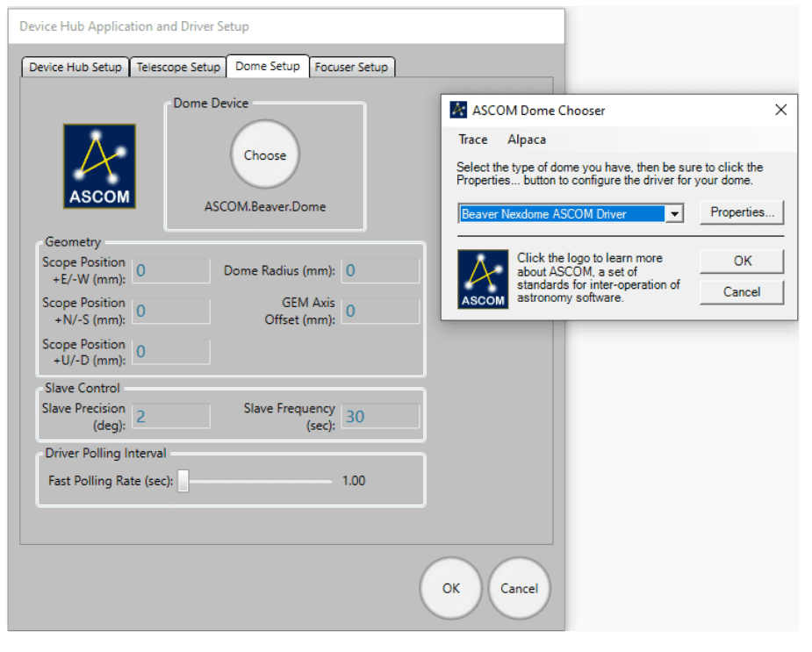Switch to the Focuser Setup tab
812x652 pixels.
coord(351,67)
